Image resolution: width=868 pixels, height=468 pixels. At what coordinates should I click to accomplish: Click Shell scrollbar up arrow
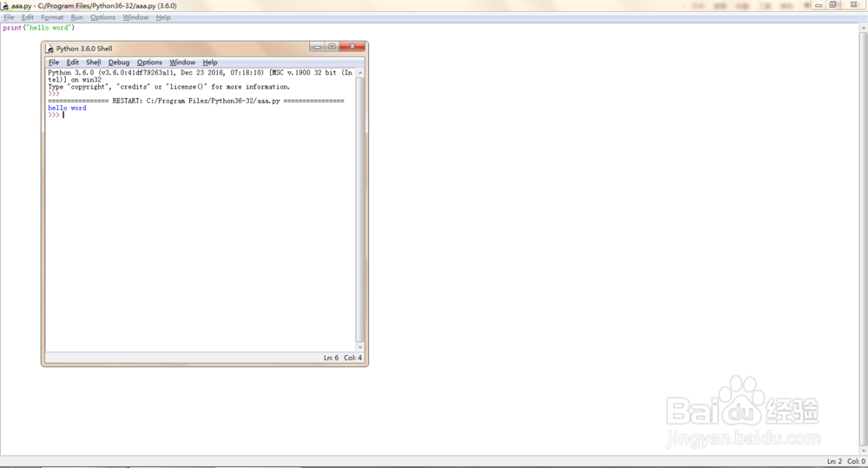[x=360, y=73]
